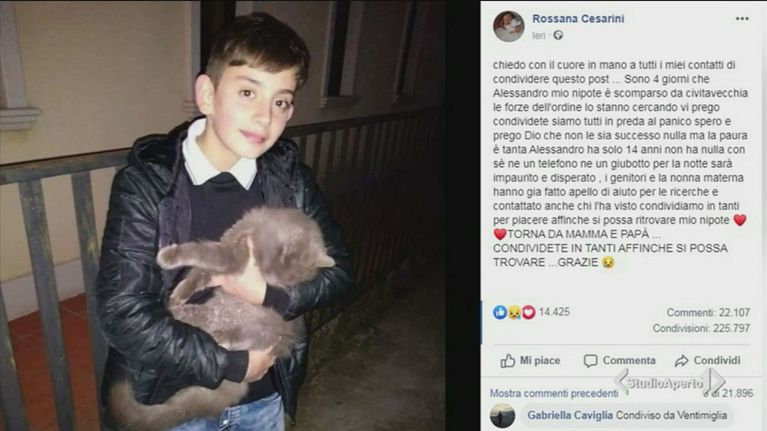
Task: Open Rossana Cesarini's profile name link
Action: (x=578, y=19)
